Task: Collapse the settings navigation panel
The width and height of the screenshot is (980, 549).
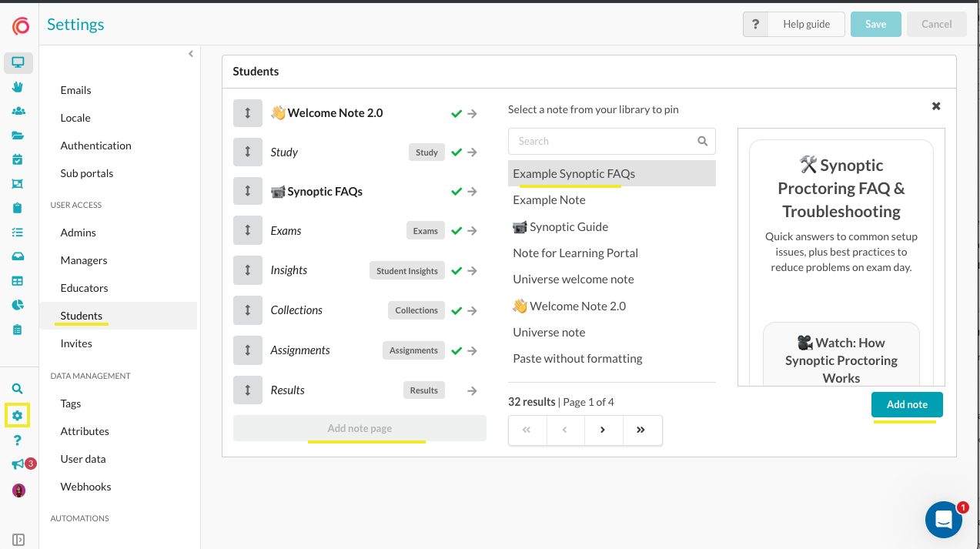Action: coord(191,54)
